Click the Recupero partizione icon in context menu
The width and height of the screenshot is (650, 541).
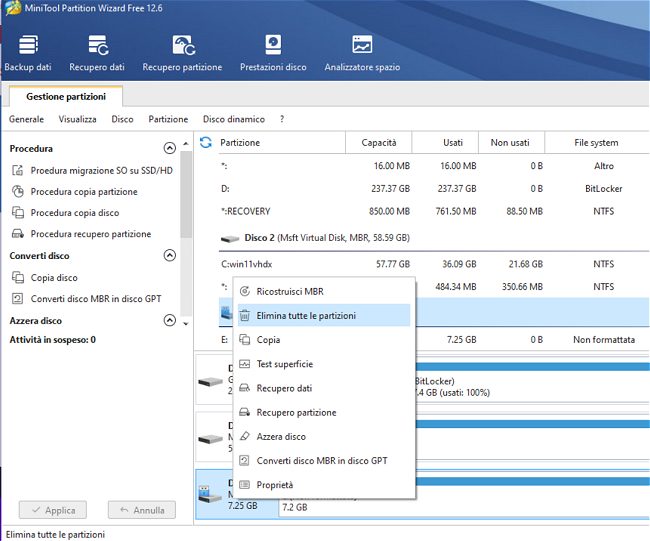[245, 412]
